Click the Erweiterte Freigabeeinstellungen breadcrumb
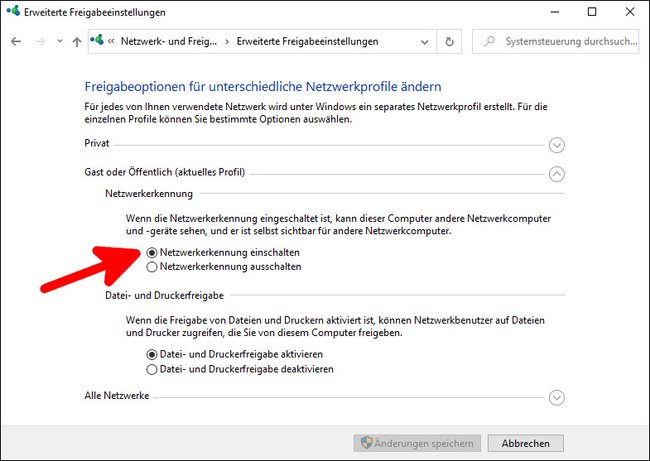Viewport: 650px width, 461px height. (307, 41)
